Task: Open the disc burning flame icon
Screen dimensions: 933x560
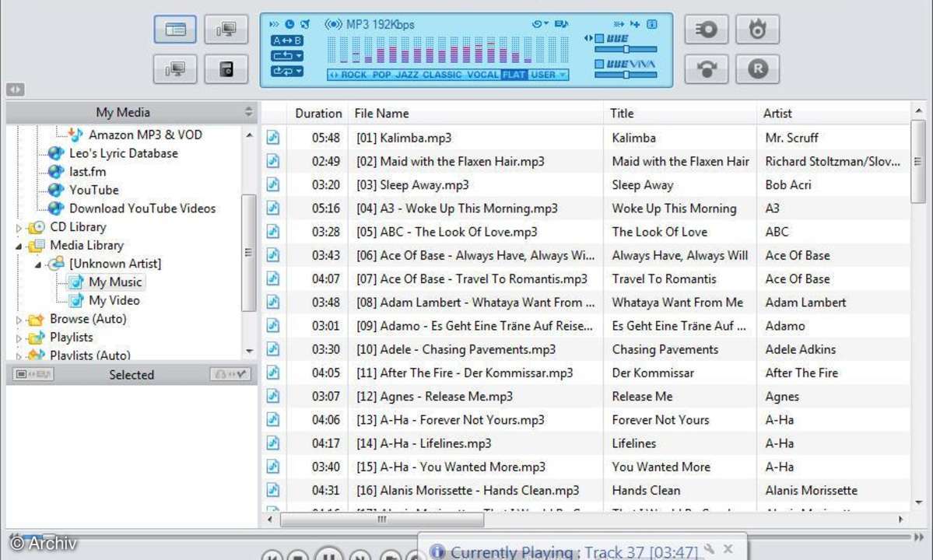Action: coord(757,29)
